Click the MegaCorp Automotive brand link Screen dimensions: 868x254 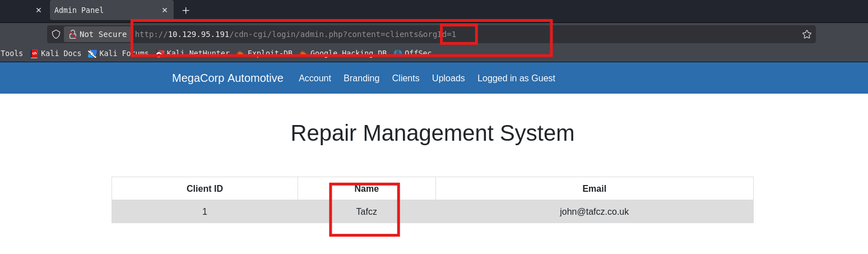228,78
